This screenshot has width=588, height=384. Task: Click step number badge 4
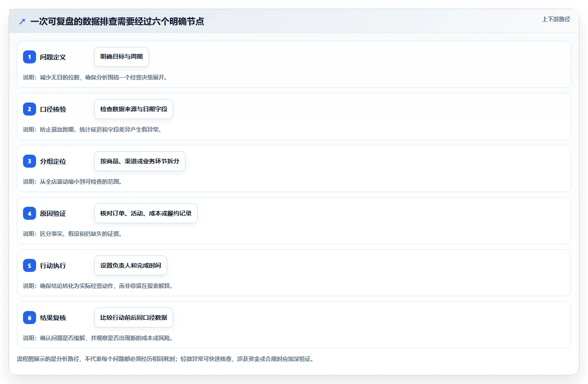click(30, 213)
